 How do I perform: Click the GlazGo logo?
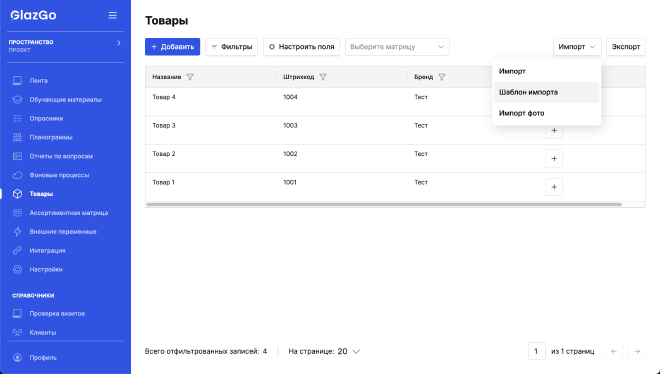point(33,15)
